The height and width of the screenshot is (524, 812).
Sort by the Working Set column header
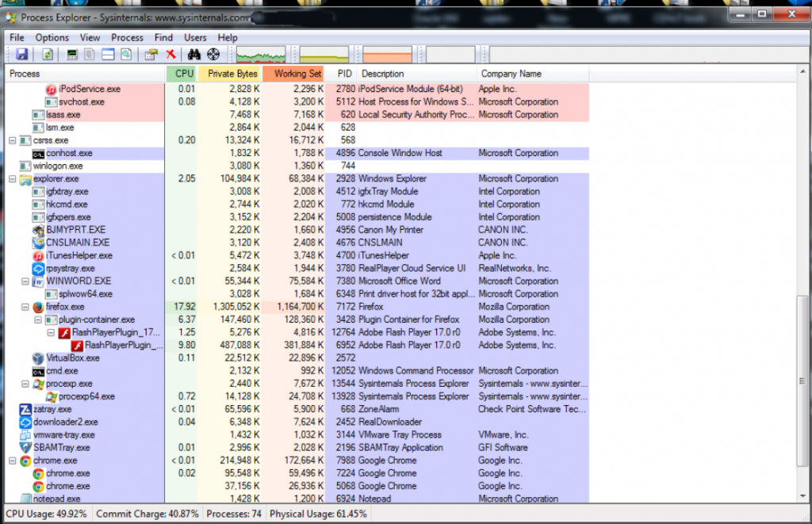[297, 74]
